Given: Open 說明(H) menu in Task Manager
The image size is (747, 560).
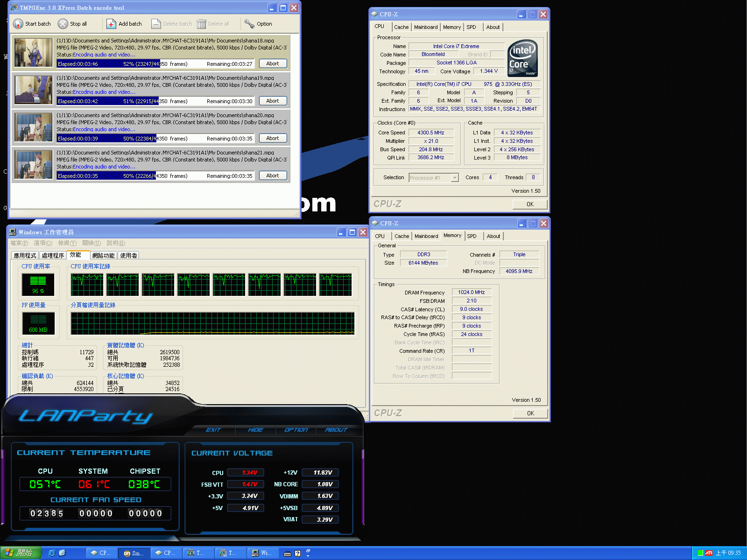Looking at the screenshot, I should point(116,243).
